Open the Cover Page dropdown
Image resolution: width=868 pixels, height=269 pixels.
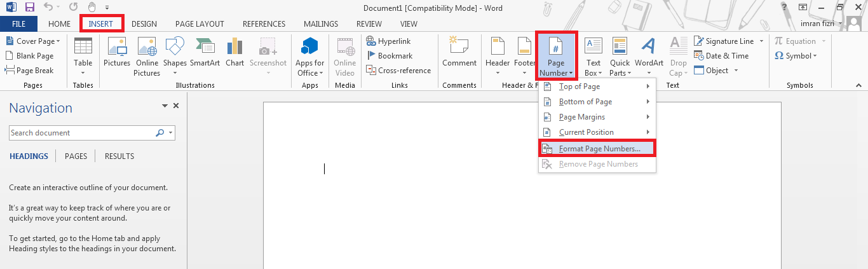pyautogui.click(x=32, y=41)
